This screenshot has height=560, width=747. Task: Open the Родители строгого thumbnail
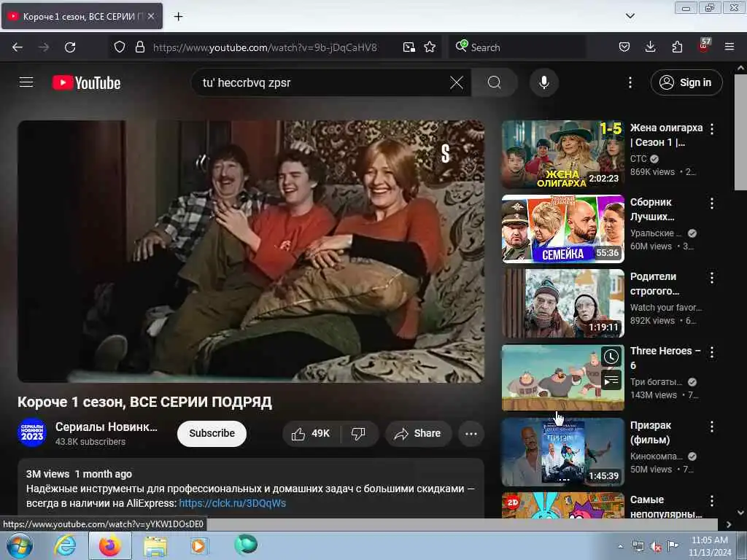(x=562, y=303)
